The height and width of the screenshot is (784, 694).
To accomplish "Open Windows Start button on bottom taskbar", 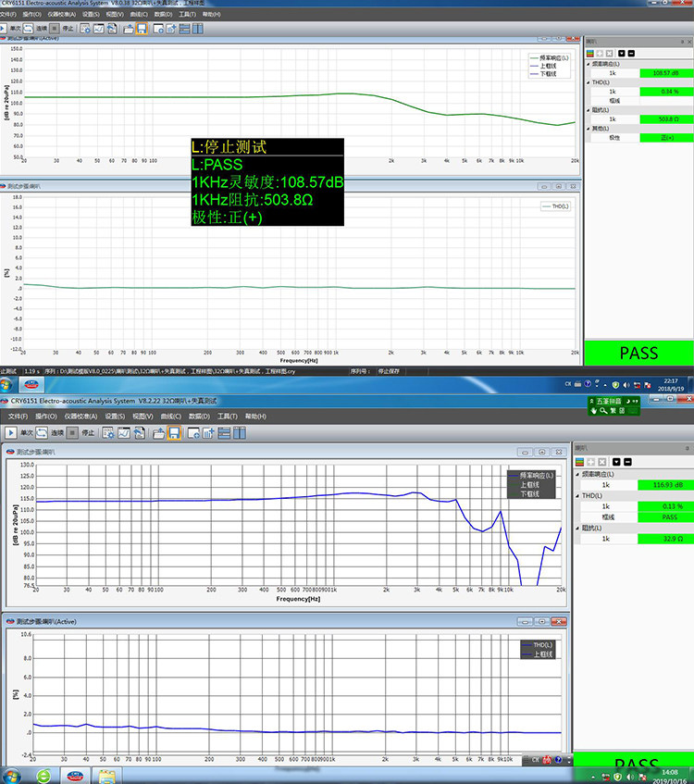I will (9, 776).
